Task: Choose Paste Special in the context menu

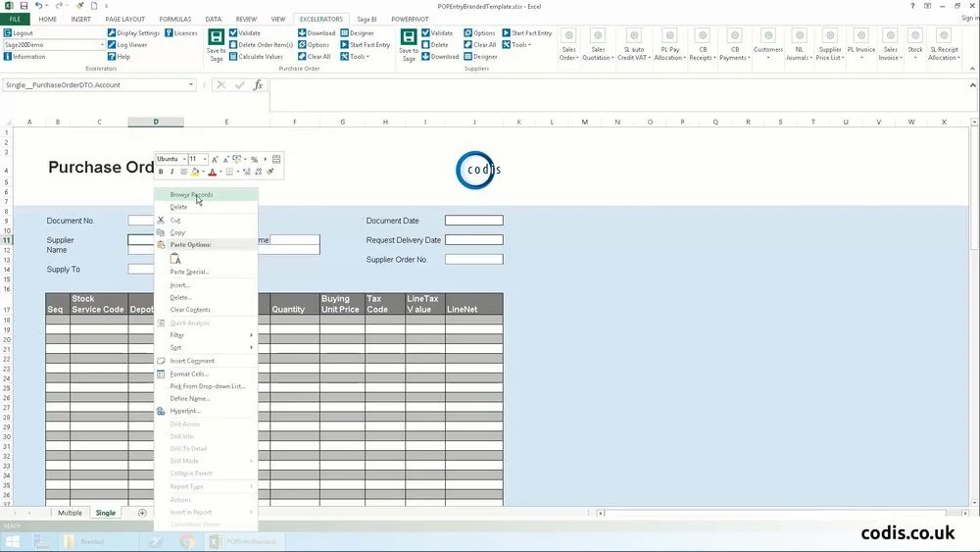Action: click(x=206, y=272)
